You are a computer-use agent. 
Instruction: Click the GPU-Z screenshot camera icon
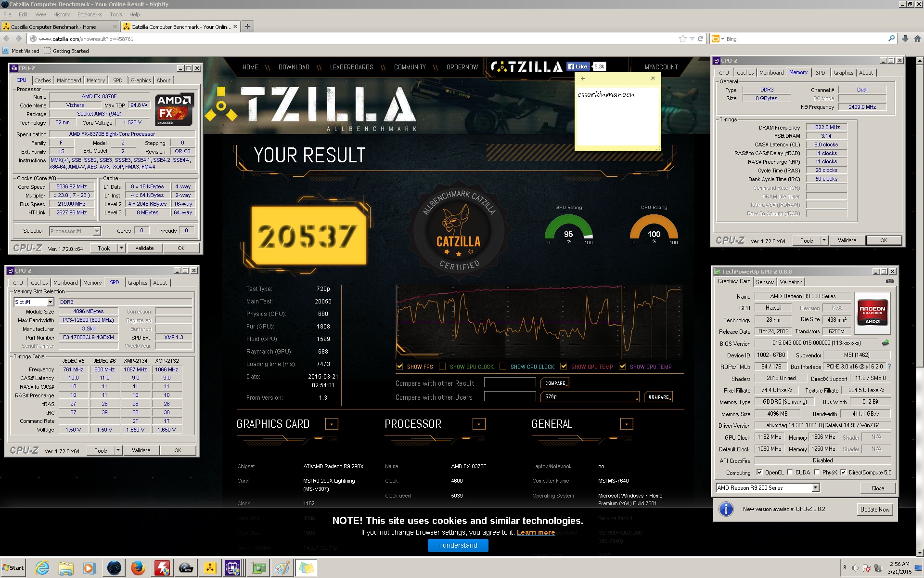[890, 281]
